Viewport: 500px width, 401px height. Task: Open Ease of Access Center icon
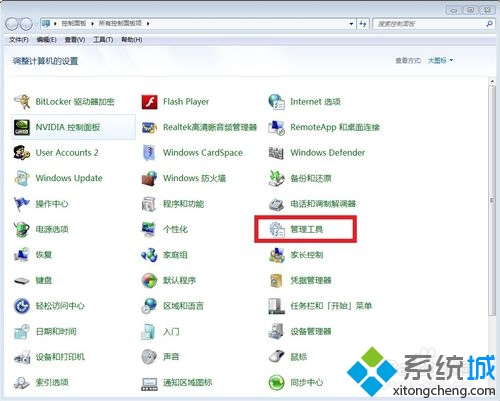tap(22, 306)
